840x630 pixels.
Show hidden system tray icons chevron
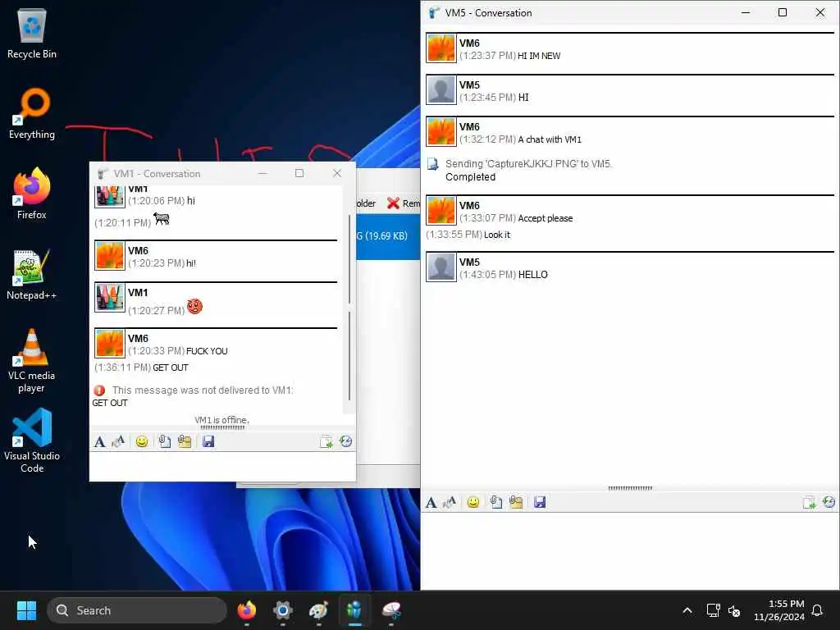[687, 610]
